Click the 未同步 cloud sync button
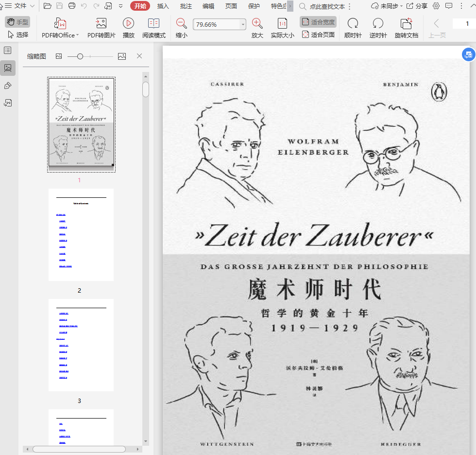The image size is (476, 455). [x=387, y=6]
